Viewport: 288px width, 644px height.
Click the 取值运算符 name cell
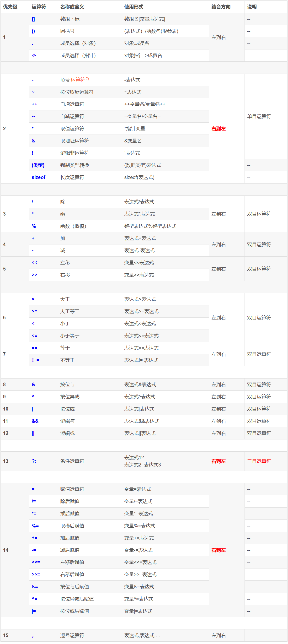(90, 129)
